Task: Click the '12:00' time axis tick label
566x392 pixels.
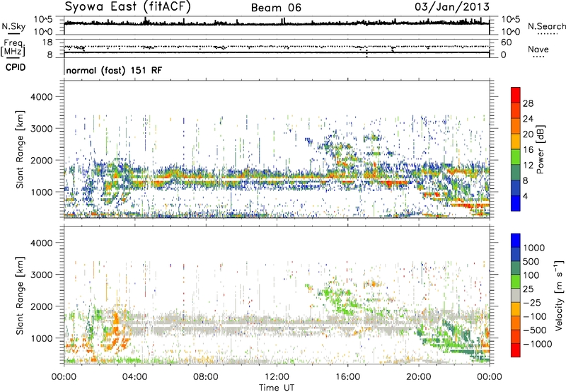Action: click(x=277, y=377)
